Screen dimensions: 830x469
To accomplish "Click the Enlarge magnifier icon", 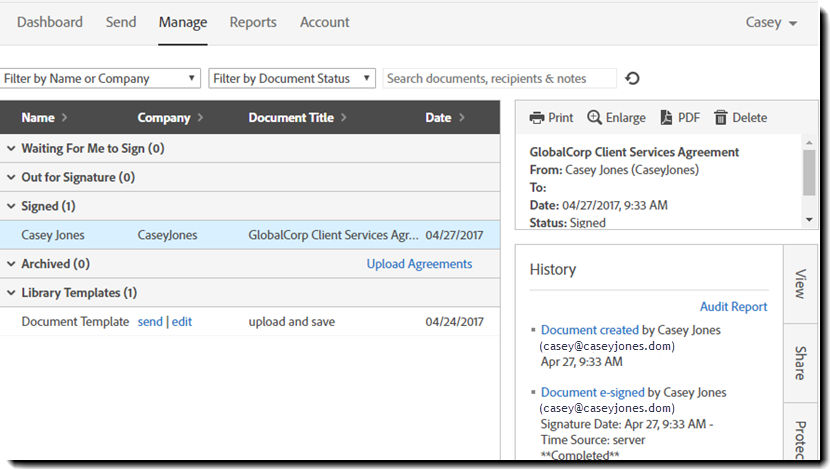I will coord(594,118).
